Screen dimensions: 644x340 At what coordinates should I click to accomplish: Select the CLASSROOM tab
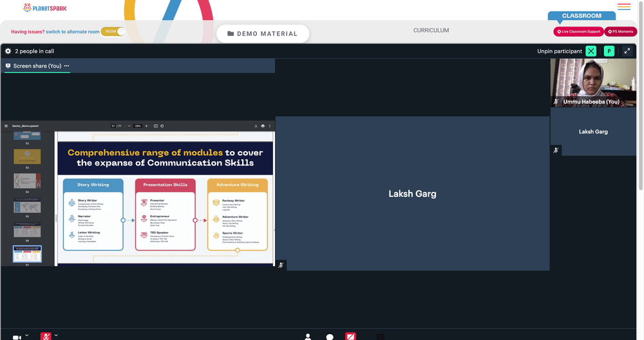(582, 15)
